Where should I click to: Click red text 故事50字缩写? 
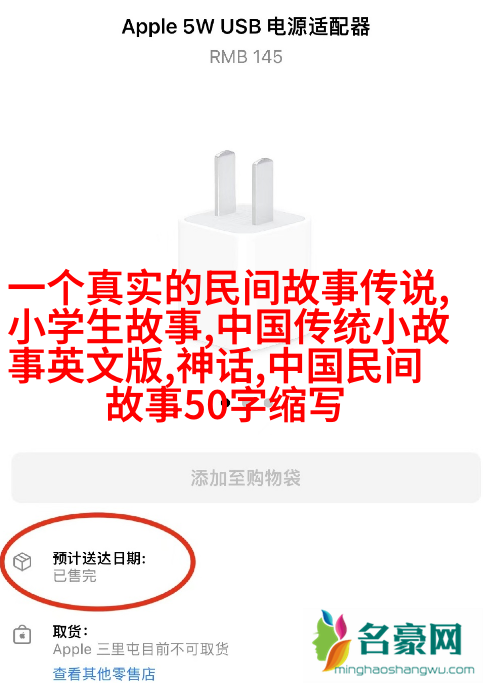pyautogui.click(x=225, y=404)
